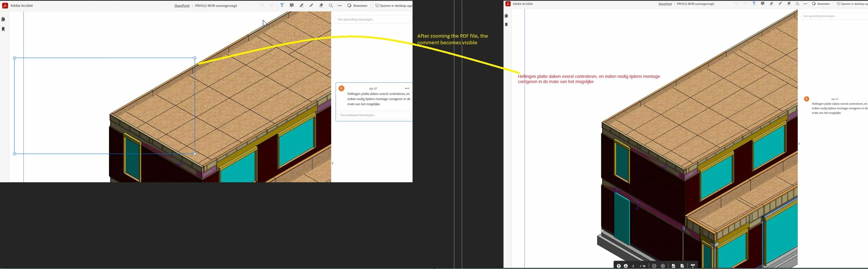Select the comment note tool in right window
The height and width of the screenshot is (269, 868).
[x=763, y=4]
